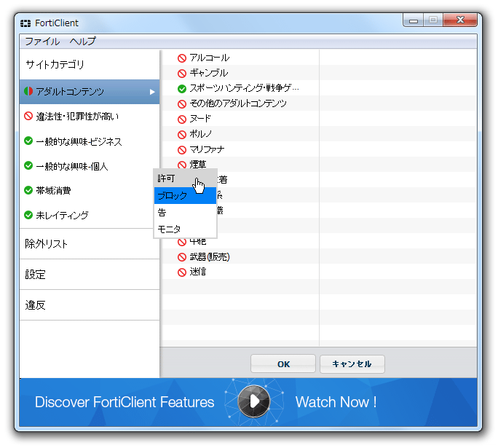Click half red-green icon on アダルトコンテンツ
The height and width of the screenshot is (448, 498).
pos(28,91)
